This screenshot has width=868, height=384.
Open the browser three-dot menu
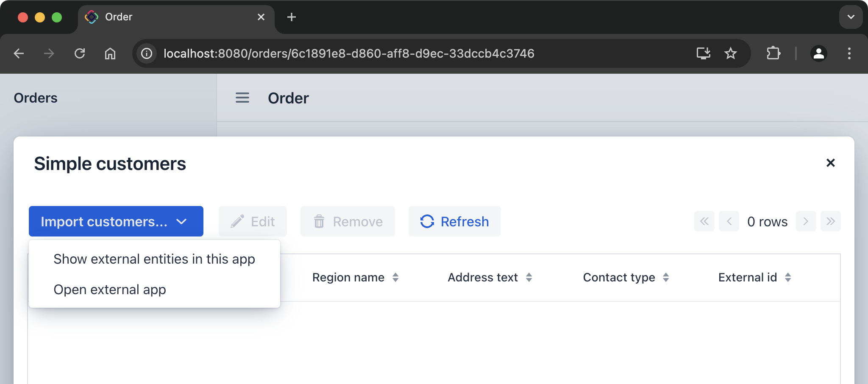pyautogui.click(x=849, y=53)
